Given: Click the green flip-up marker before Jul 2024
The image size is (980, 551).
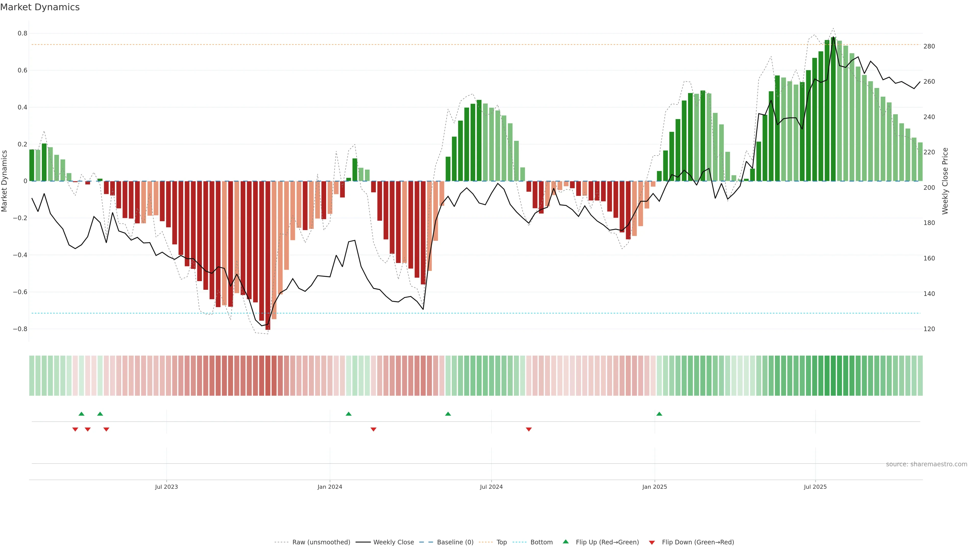Looking at the screenshot, I should [448, 414].
